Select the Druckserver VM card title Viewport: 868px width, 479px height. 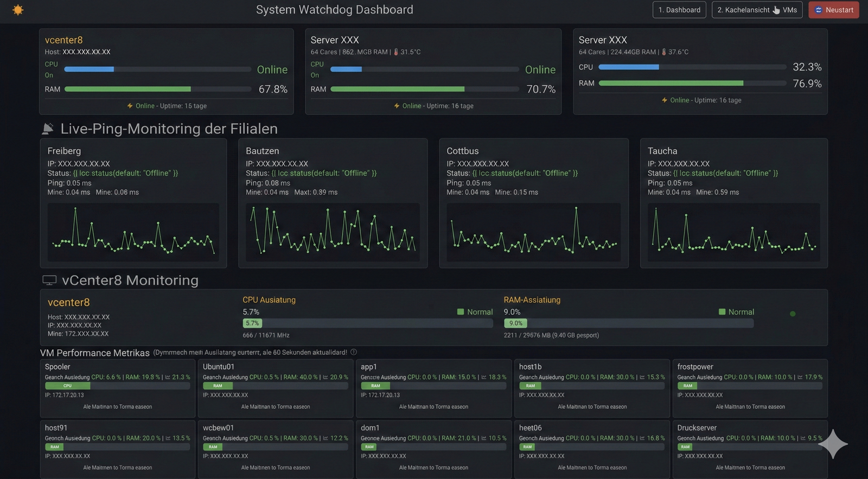click(x=697, y=427)
